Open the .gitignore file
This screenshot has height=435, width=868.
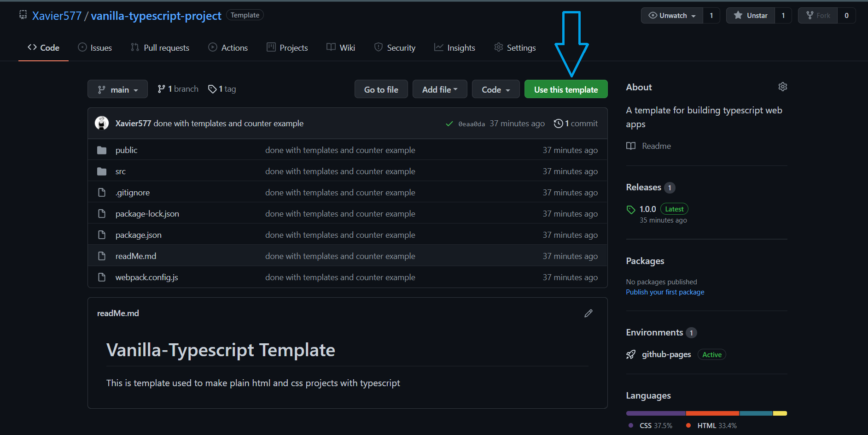point(133,193)
